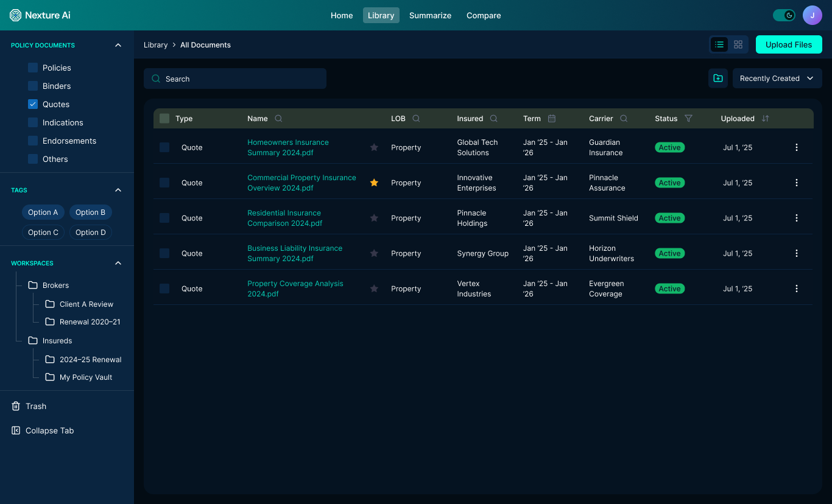The image size is (832, 504).
Task: Open the Renewal 2020–21 folder
Action: pyautogui.click(x=83, y=322)
